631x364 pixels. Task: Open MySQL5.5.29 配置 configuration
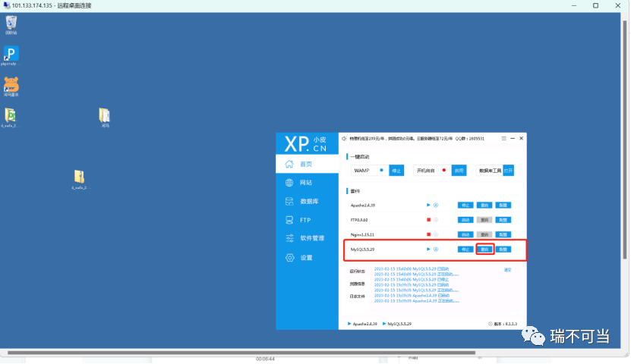pos(503,249)
